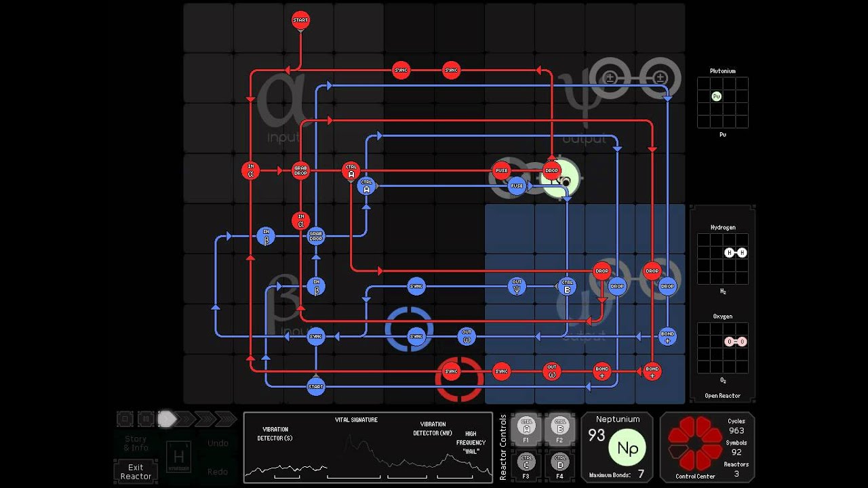This screenshot has height=488, width=868.
Task: Click the Redo button
Action: point(218,472)
